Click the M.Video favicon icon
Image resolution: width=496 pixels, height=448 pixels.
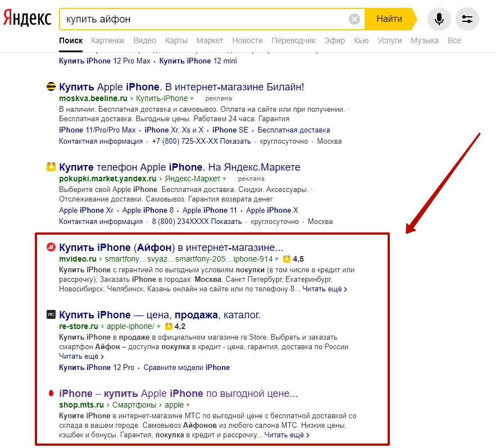pyautogui.click(x=51, y=247)
